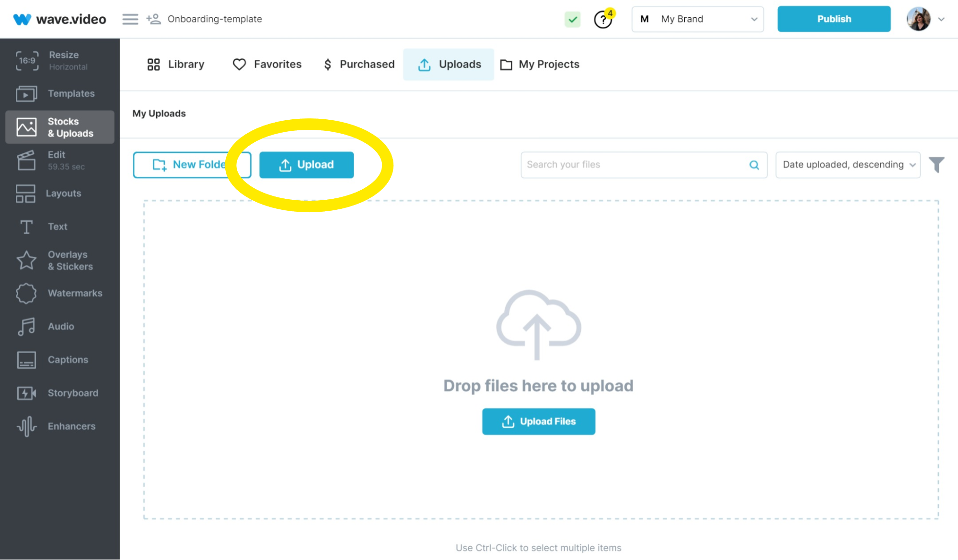Screen dimensions: 958x560
Task: Switch to the Favorites tab
Action: point(266,64)
